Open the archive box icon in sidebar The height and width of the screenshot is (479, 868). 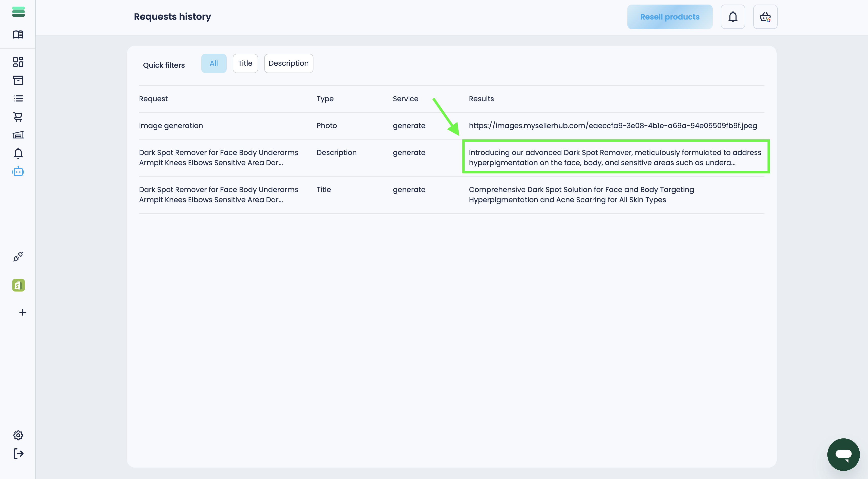[18, 80]
